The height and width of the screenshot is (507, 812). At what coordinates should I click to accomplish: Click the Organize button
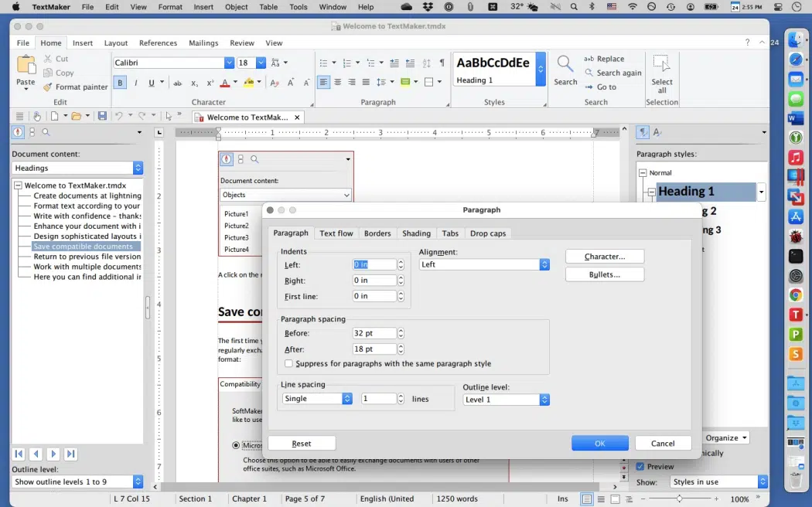click(727, 437)
